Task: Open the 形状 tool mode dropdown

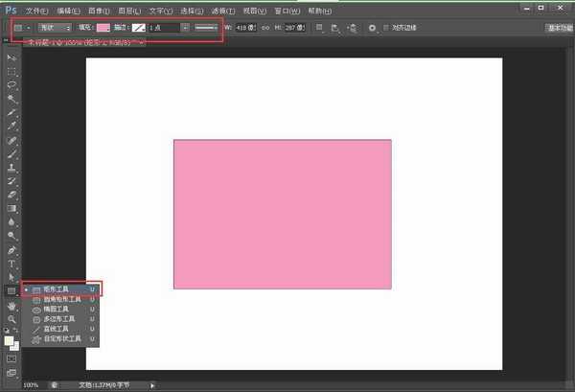Action: [x=54, y=28]
